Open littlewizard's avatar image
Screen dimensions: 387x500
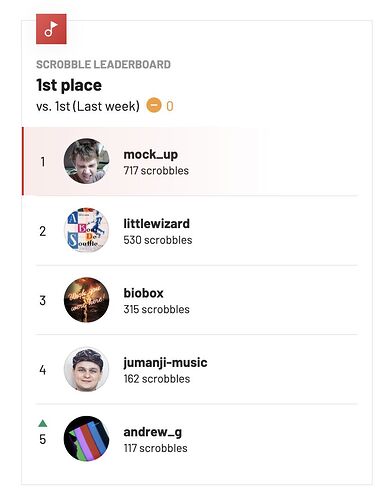(87, 230)
